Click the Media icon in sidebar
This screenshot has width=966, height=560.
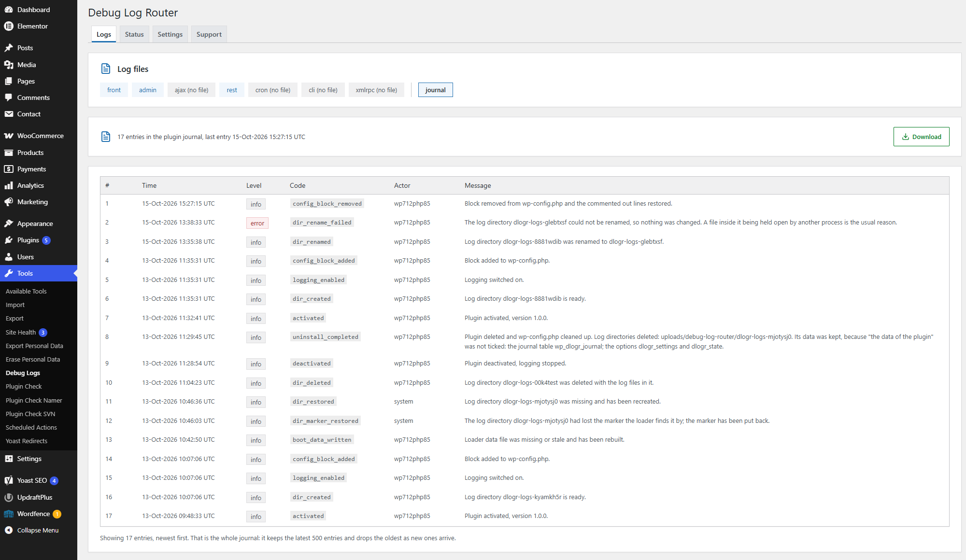click(x=9, y=65)
